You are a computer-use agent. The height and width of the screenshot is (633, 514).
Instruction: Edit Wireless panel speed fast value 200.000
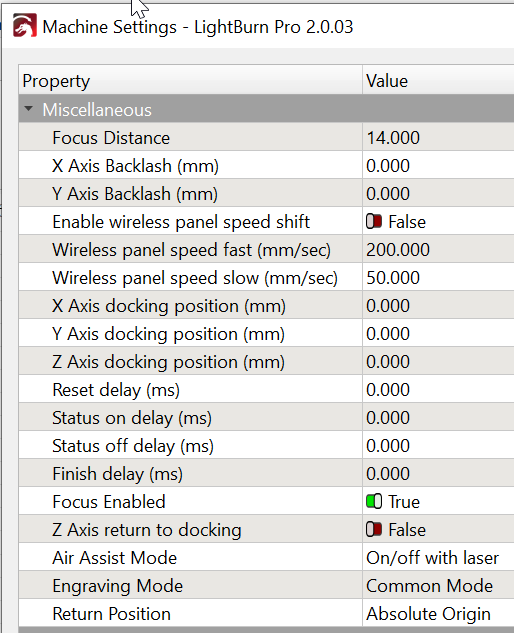tap(438, 249)
